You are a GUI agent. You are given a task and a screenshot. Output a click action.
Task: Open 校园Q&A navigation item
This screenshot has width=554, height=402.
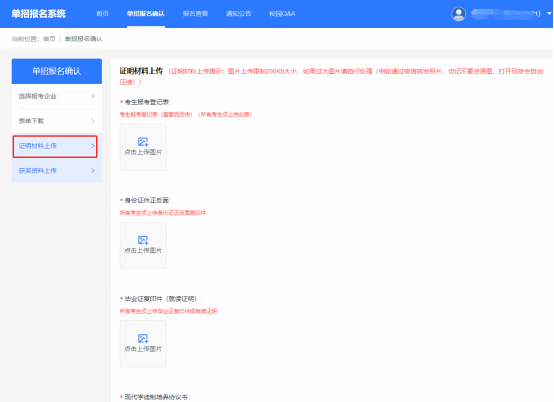pyautogui.click(x=282, y=14)
